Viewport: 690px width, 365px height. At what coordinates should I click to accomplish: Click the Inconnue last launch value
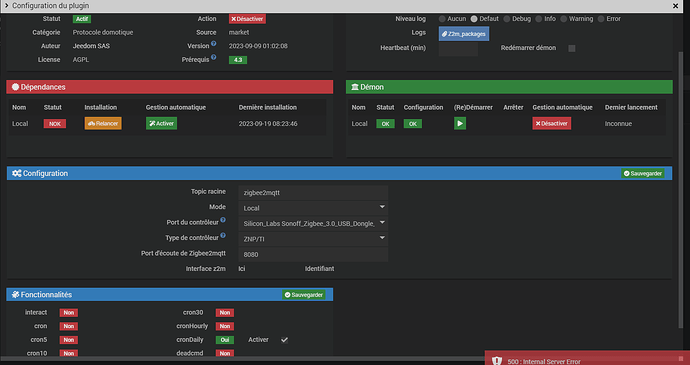(618, 124)
